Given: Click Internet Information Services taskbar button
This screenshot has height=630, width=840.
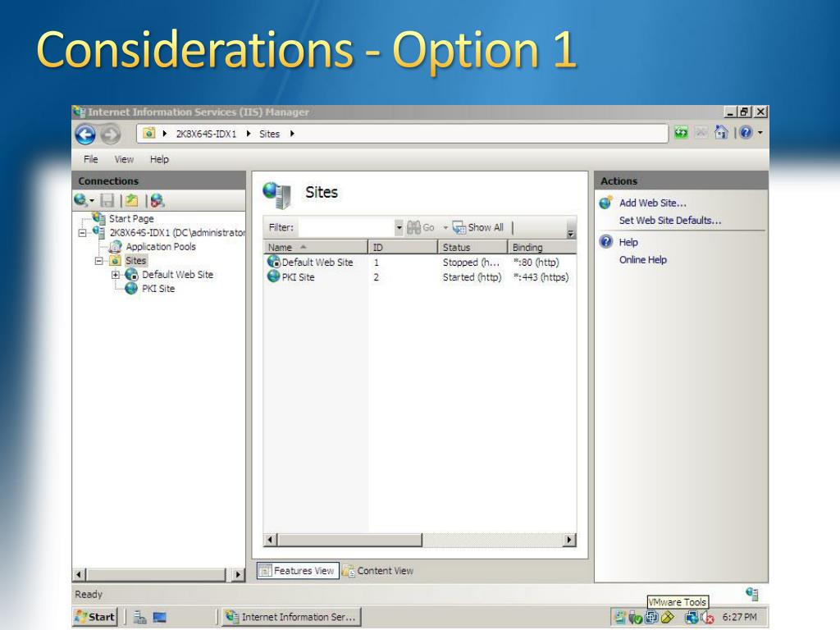Looking at the screenshot, I should point(291,617).
